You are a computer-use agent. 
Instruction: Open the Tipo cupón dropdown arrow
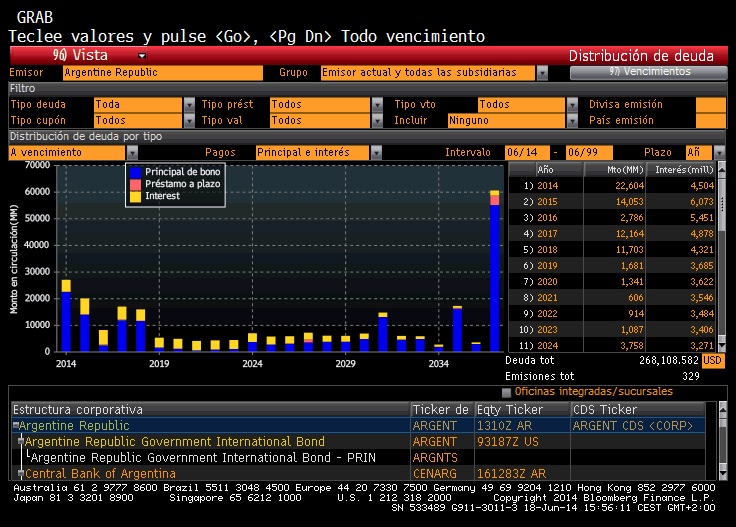(x=189, y=121)
